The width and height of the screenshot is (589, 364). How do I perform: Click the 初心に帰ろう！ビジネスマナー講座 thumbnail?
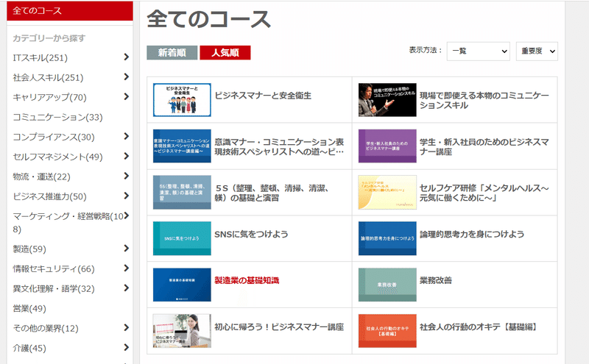coord(182,331)
